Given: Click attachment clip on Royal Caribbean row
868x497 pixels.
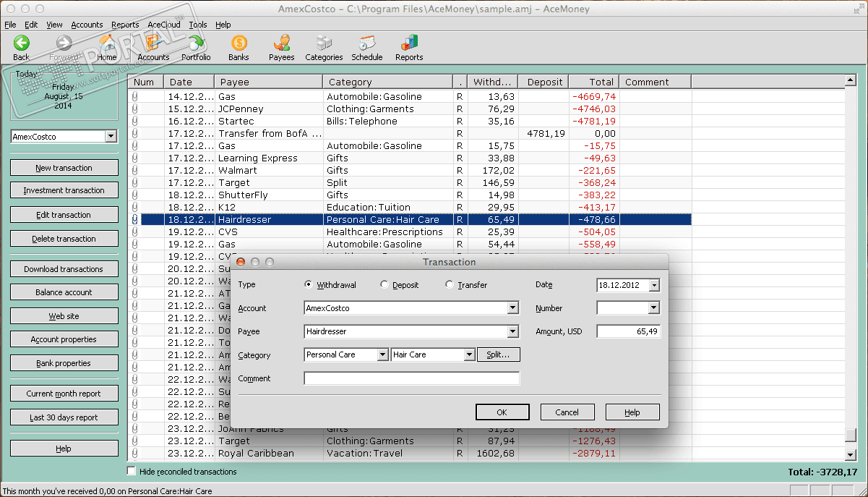Looking at the screenshot, I should click(134, 454).
